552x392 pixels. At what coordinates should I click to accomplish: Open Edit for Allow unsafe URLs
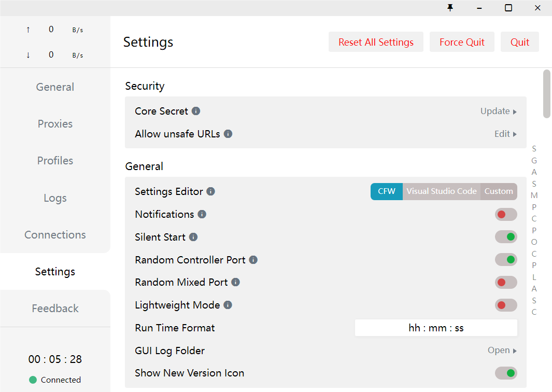pos(505,134)
